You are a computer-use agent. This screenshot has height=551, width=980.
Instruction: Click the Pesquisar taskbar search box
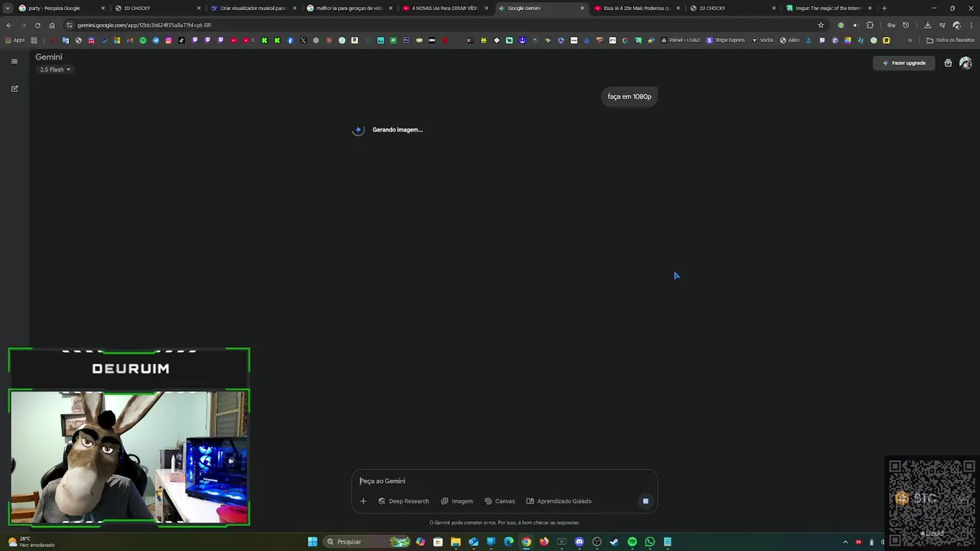[367, 542]
